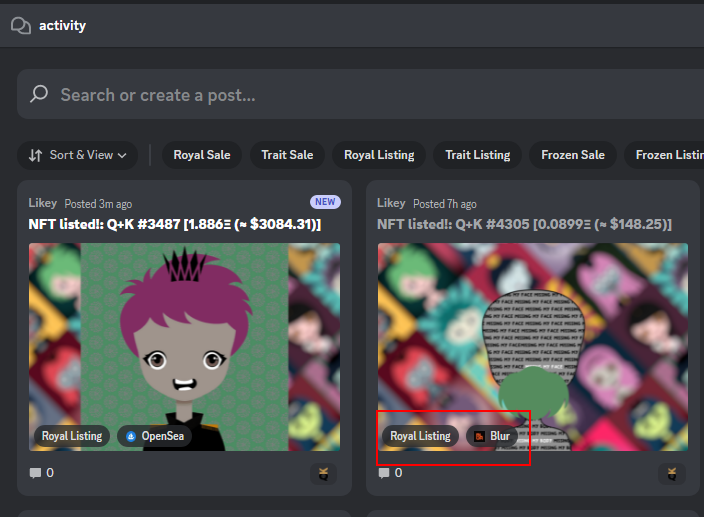Click author Likey on the 7h ago post
The image size is (704, 517).
coord(391,203)
